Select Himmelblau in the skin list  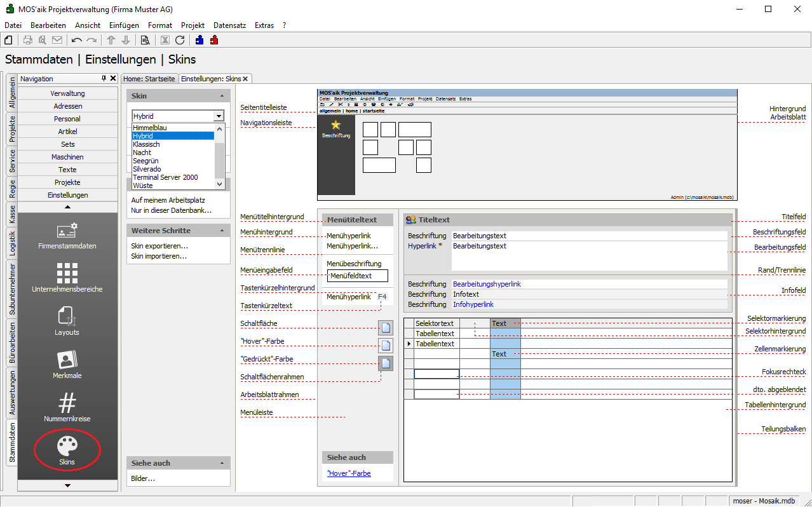point(173,128)
